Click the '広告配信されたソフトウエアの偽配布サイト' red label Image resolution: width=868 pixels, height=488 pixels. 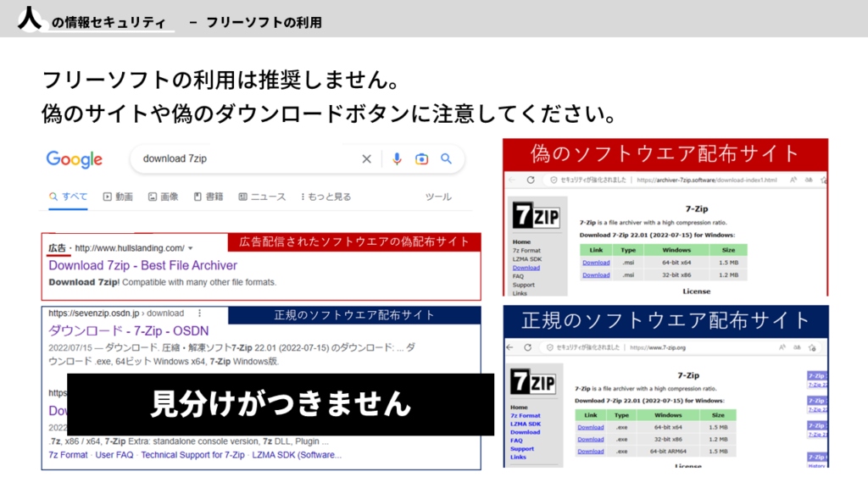pos(354,241)
